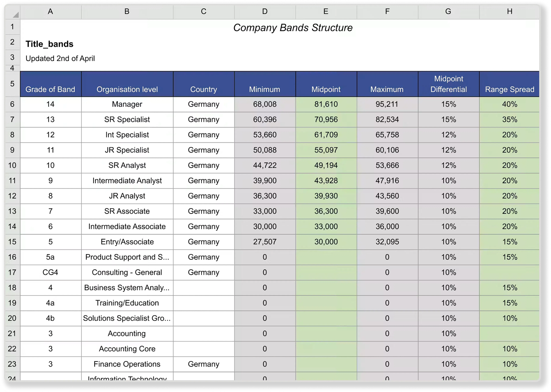Select row 23 header
The width and height of the screenshot is (551, 392).
(x=12, y=364)
